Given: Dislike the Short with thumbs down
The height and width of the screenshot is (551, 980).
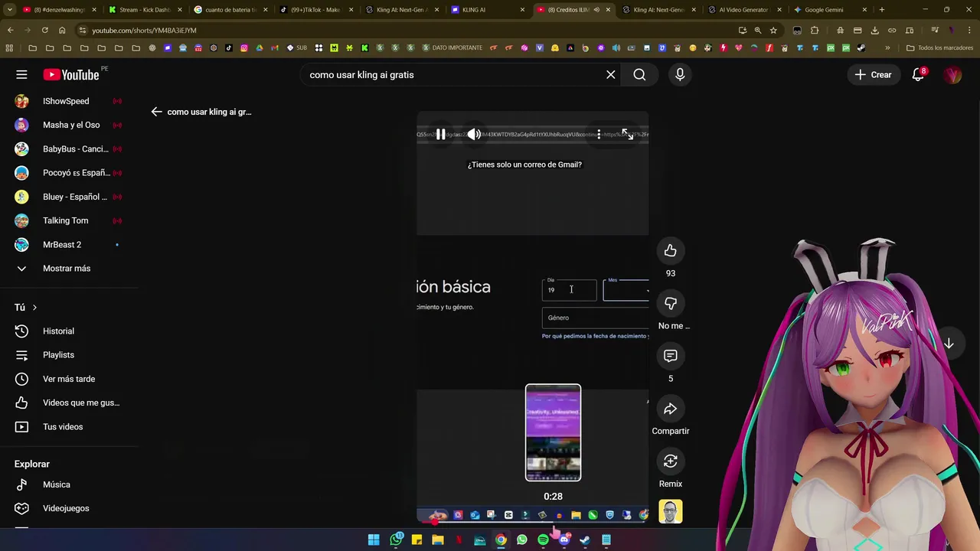Looking at the screenshot, I should pyautogui.click(x=671, y=303).
